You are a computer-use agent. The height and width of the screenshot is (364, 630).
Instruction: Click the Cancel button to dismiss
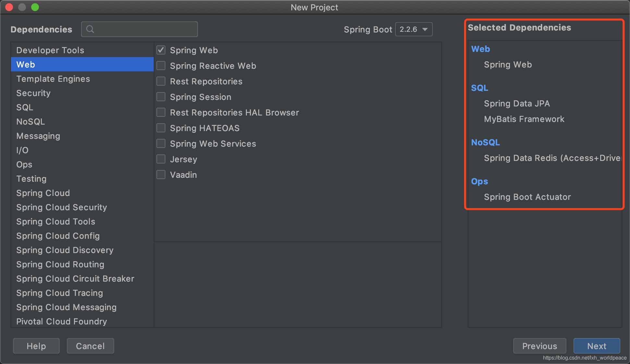[x=90, y=346]
